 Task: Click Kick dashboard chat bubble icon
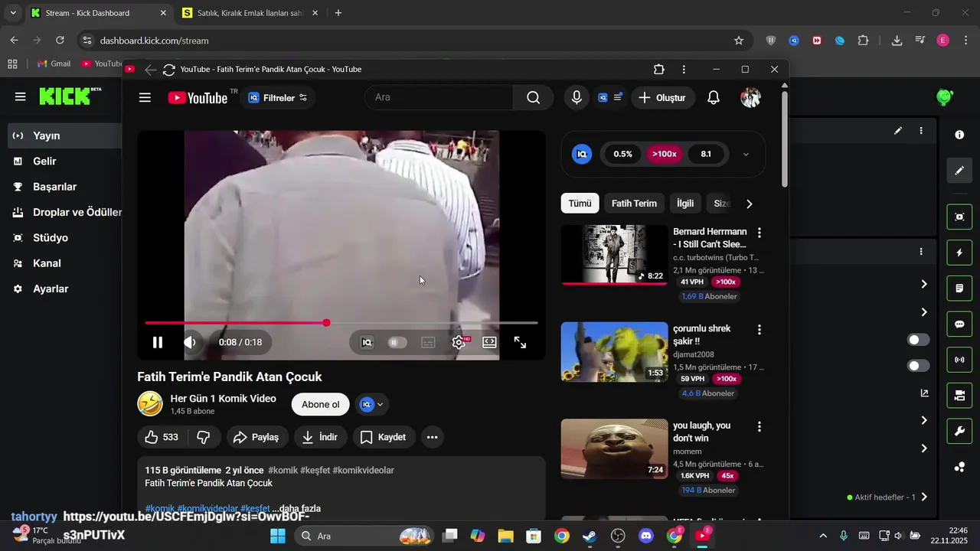pyautogui.click(x=959, y=324)
